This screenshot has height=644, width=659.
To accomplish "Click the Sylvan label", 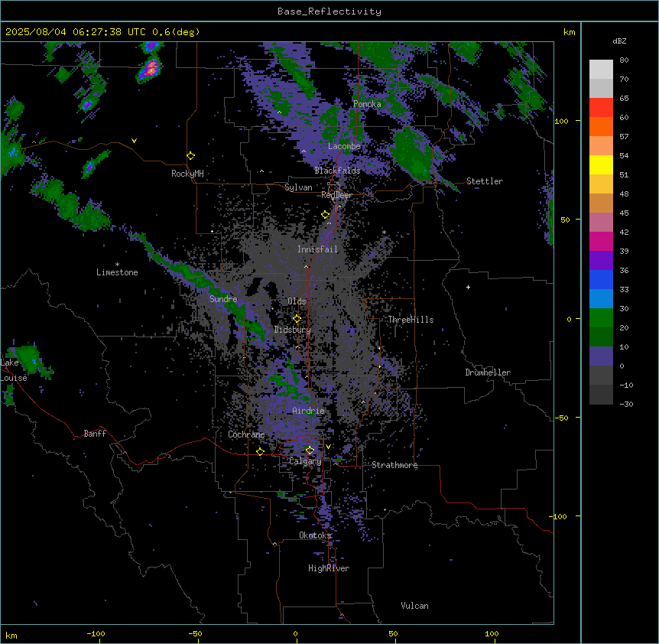I will (298, 187).
